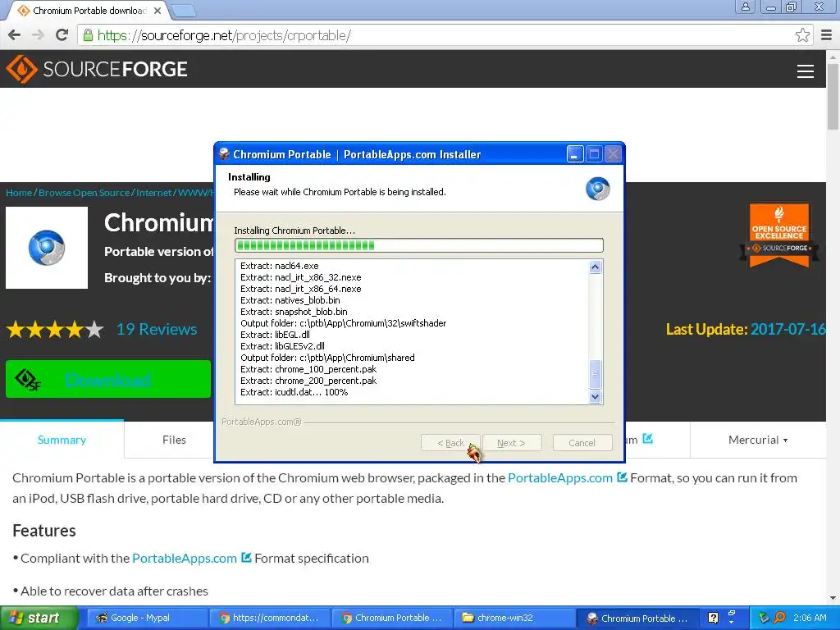Select log line 'Extract: icudtl.dat... 100%'
This screenshot has width=840, height=630.
pyautogui.click(x=294, y=392)
